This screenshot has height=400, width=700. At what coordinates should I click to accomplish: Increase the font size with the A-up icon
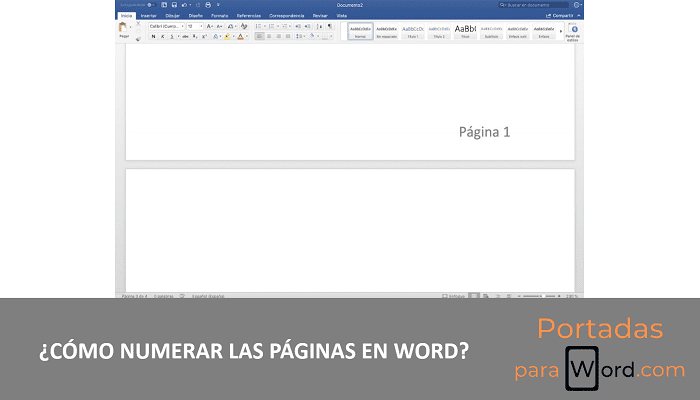[x=209, y=26]
